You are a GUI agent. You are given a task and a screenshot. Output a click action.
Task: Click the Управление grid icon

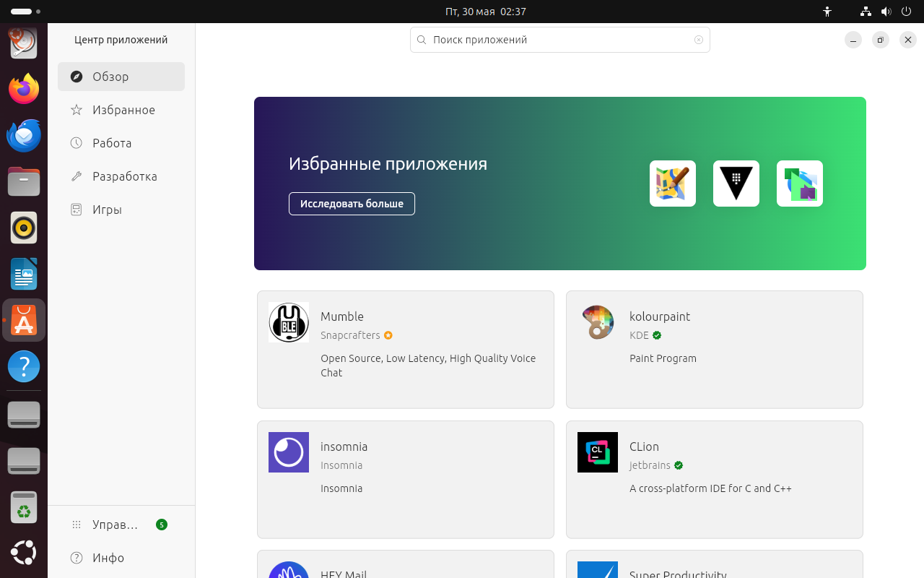click(x=77, y=525)
